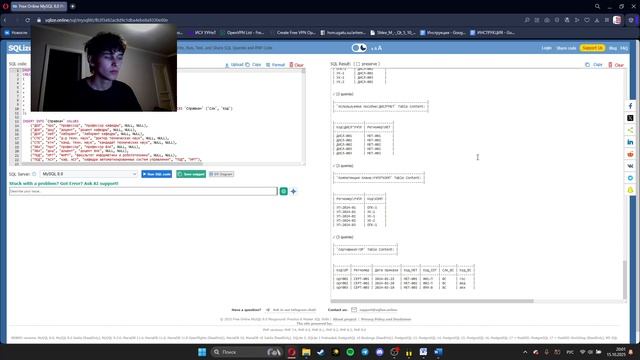Image resolution: width=640 pixels, height=360 pixels.
Task: Open the browser tab search magnifier
Action: (x=597, y=7)
